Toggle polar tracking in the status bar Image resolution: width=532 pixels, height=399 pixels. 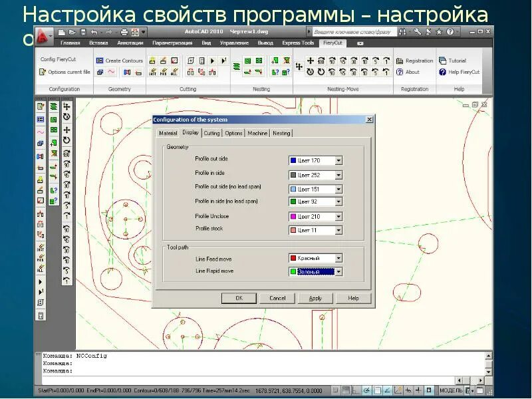coord(366,390)
